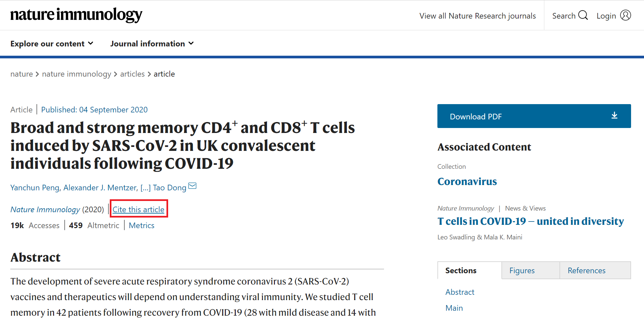Image resolution: width=644 pixels, height=319 pixels.
Task: Click the Nature Immunology logo
Action: tap(76, 15)
